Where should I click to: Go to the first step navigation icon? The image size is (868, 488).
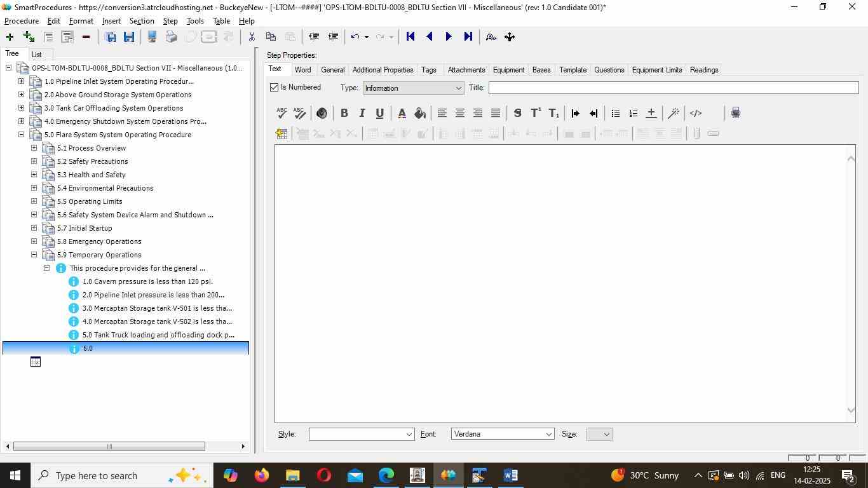tap(410, 37)
